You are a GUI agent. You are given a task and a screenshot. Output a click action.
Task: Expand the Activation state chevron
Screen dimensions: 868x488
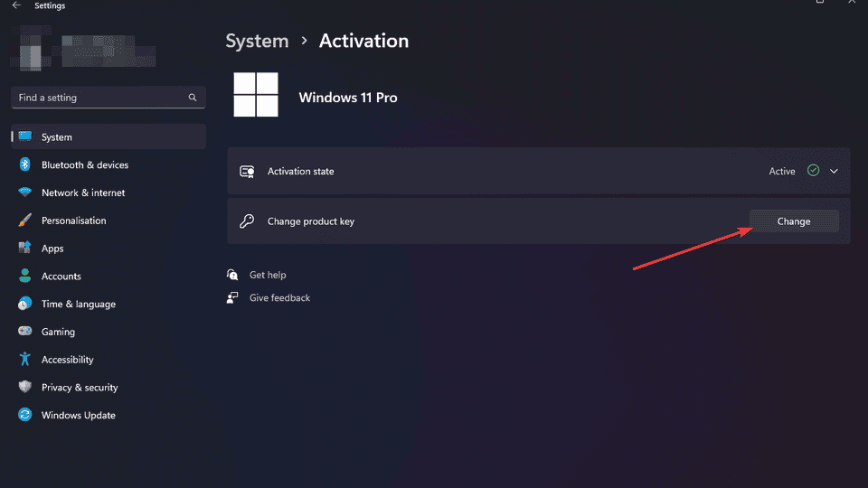[x=834, y=171]
